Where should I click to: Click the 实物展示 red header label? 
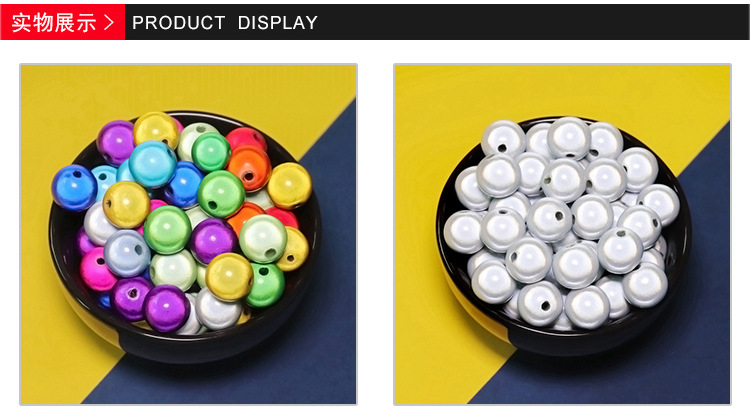pos(54,22)
